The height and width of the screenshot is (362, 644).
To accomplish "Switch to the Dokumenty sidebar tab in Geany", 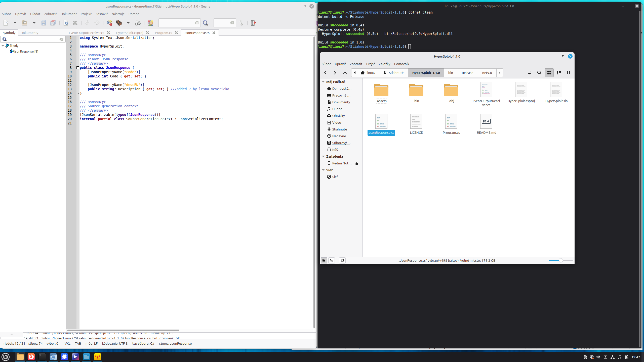I will tap(29, 33).
